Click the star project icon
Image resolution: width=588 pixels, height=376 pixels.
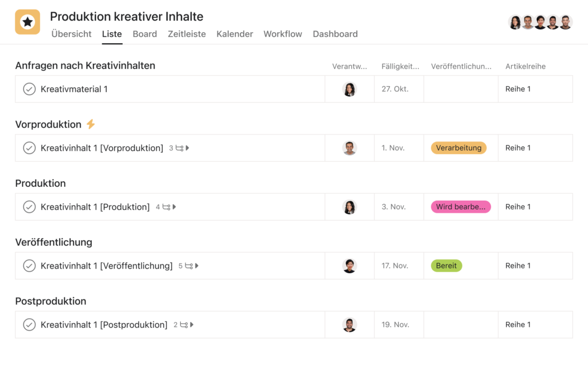[28, 22]
